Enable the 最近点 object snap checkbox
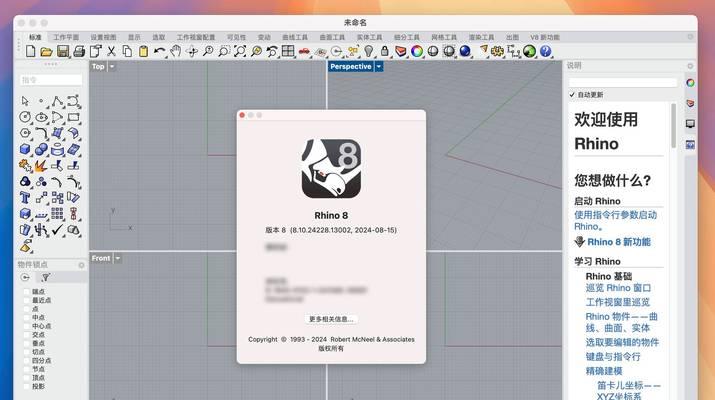The image size is (715, 400). tap(26, 300)
